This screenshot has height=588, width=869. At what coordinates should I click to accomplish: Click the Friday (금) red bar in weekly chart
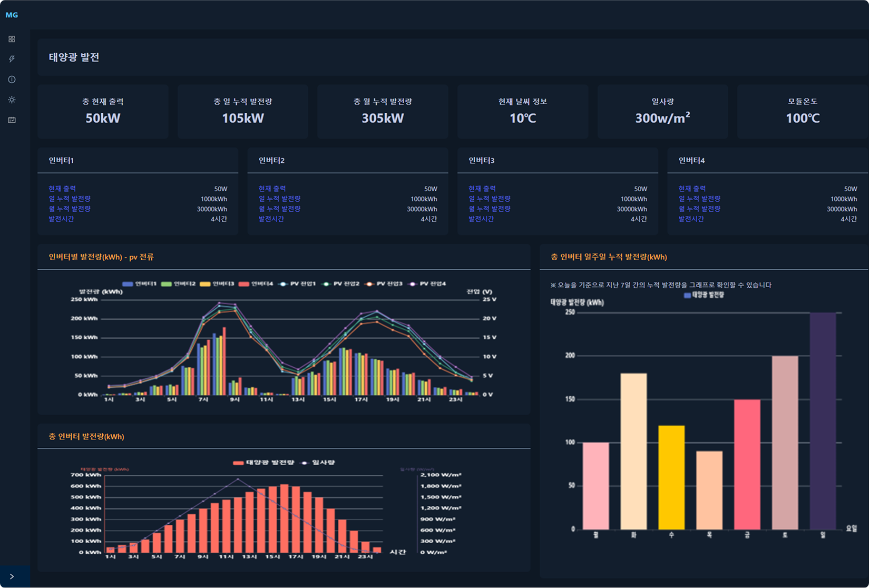click(x=747, y=464)
